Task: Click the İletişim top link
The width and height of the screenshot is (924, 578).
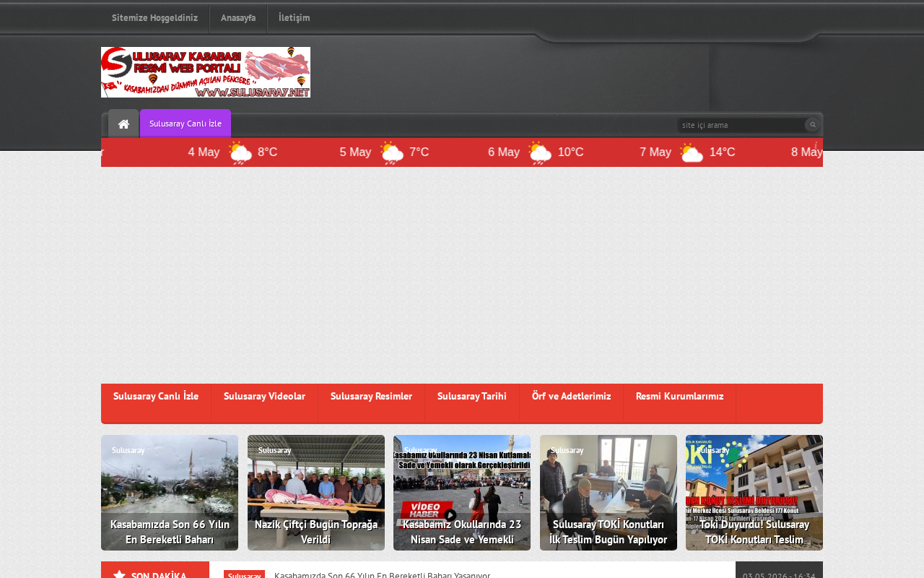Action: (x=294, y=18)
